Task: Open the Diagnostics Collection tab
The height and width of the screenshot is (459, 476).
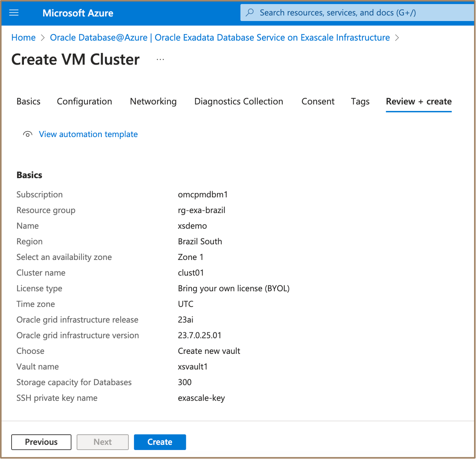Action: [239, 102]
